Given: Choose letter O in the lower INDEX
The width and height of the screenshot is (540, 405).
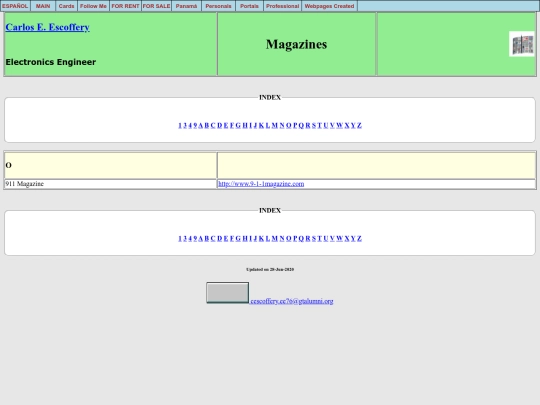Looking at the screenshot, I should pyautogui.click(x=289, y=238).
